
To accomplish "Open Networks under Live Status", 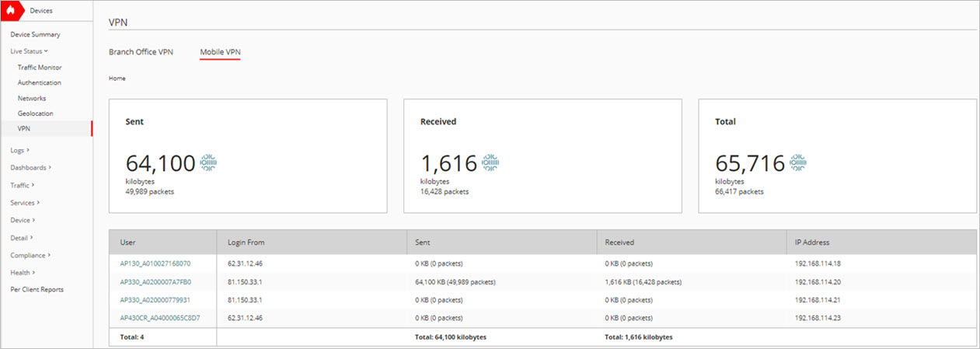I will coord(32,99).
